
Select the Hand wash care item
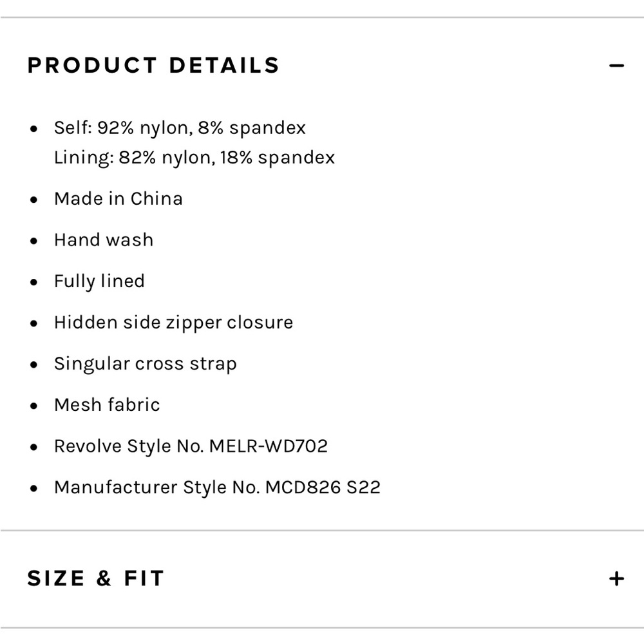point(104,240)
